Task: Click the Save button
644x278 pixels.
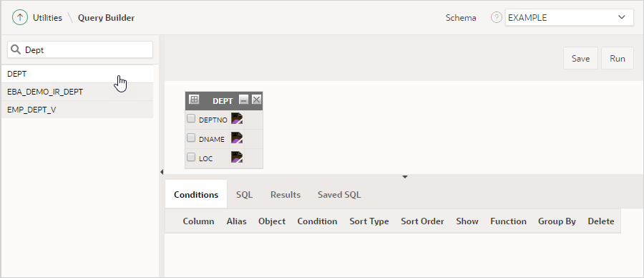Action: tap(581, 59)
